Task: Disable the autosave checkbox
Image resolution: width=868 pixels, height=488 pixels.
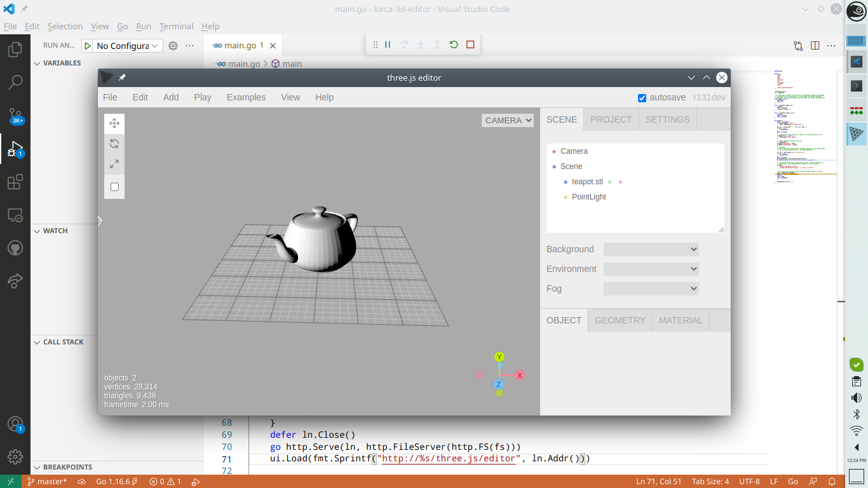Action: (x=642, y=98)
